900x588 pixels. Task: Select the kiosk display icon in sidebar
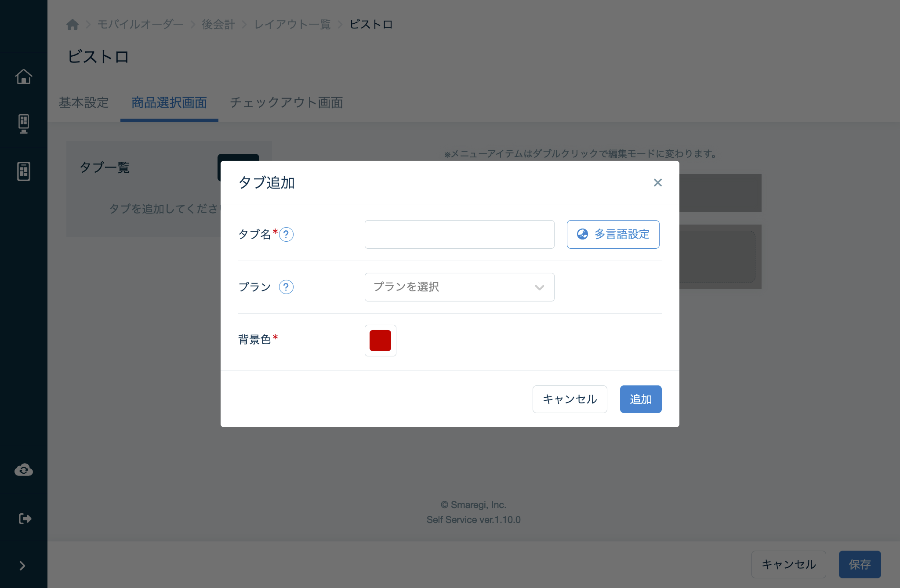point(24,124)
